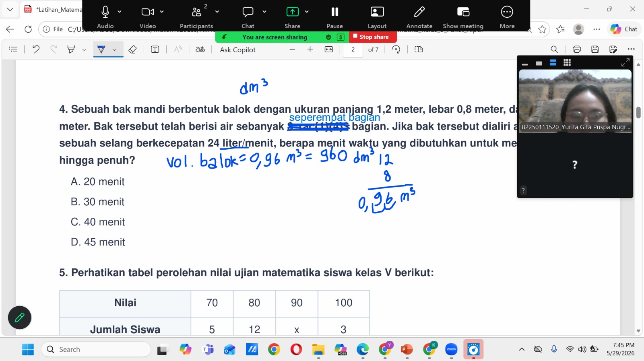Click answer option 'B. 30 menit'
644x361 pixels.
coord(98,202)
